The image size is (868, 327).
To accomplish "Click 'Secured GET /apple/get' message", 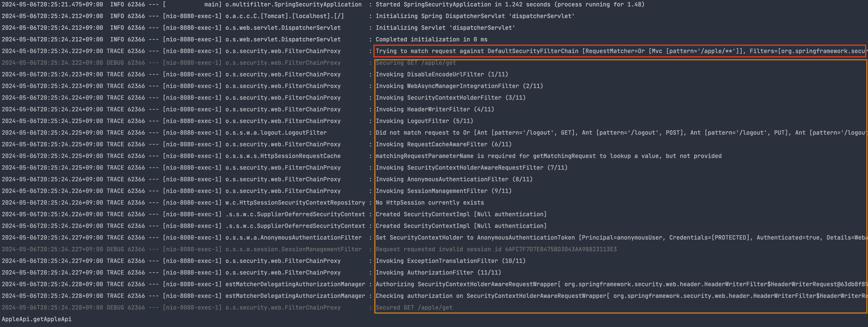I will click(x=414, y=308).
